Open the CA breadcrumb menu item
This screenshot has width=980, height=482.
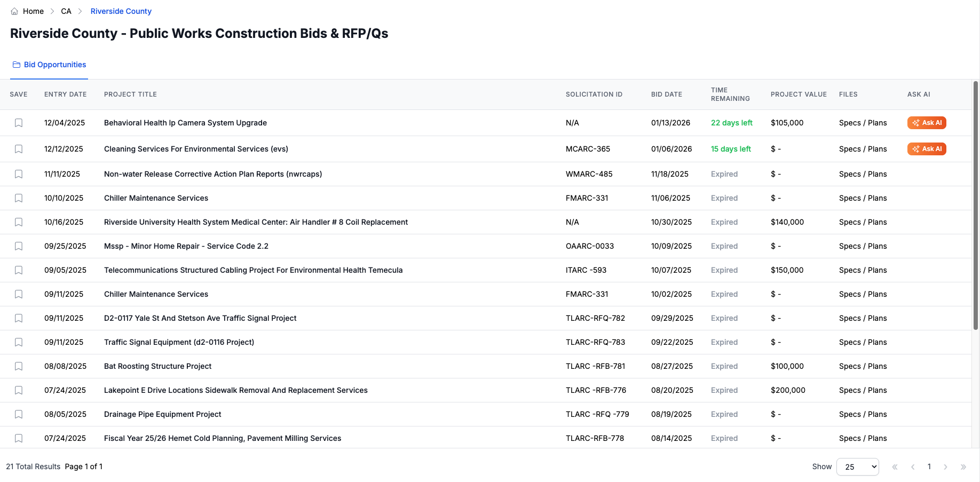point(66,11)
